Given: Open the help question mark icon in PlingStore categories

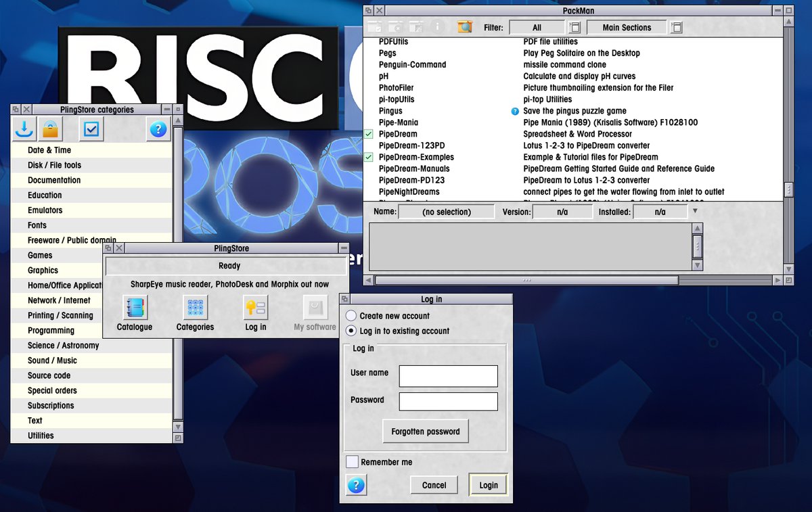Looking at the screenshot, I should 158,129.
